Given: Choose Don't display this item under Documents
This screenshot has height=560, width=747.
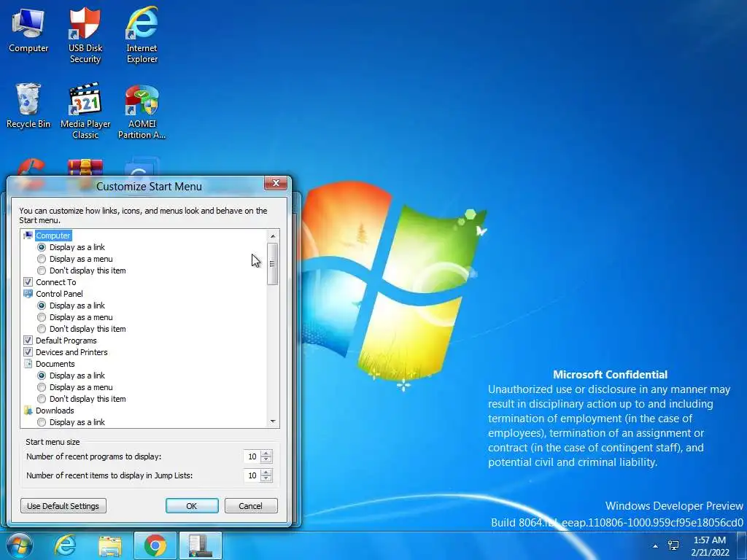Looking at the screenshot, I should (x=42, y=399).
